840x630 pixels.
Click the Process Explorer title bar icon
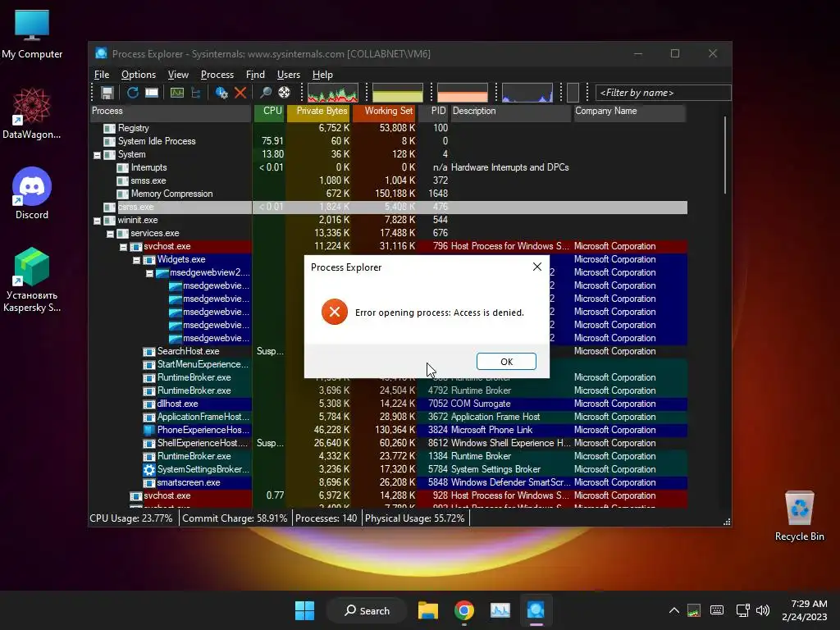coord(101,53)
